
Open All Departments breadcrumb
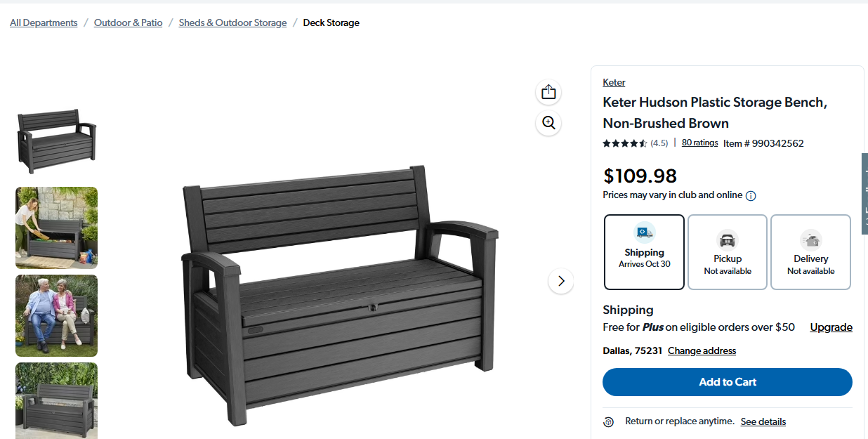(x=44, y=23)
